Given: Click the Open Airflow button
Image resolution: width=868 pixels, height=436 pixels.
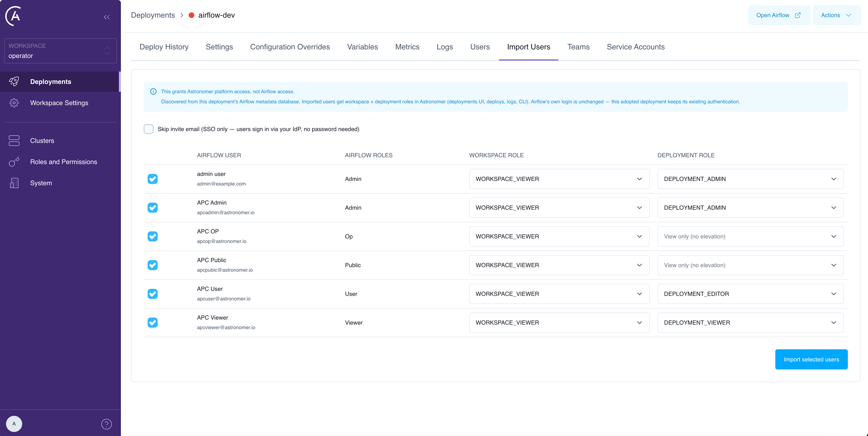Looking at the screenshot, I should (779, 15).
